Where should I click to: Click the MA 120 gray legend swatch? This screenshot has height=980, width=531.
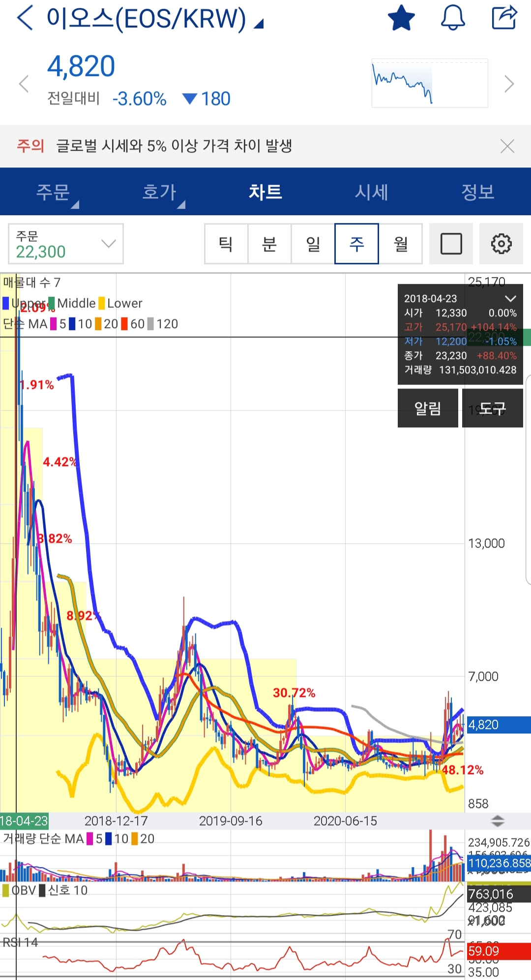(151, 324)
